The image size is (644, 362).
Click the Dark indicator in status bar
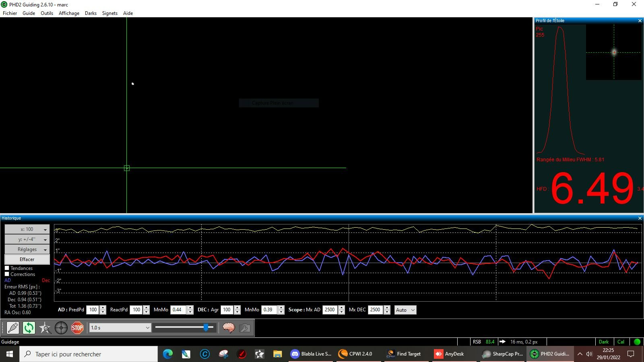click(x=604, y=342)
